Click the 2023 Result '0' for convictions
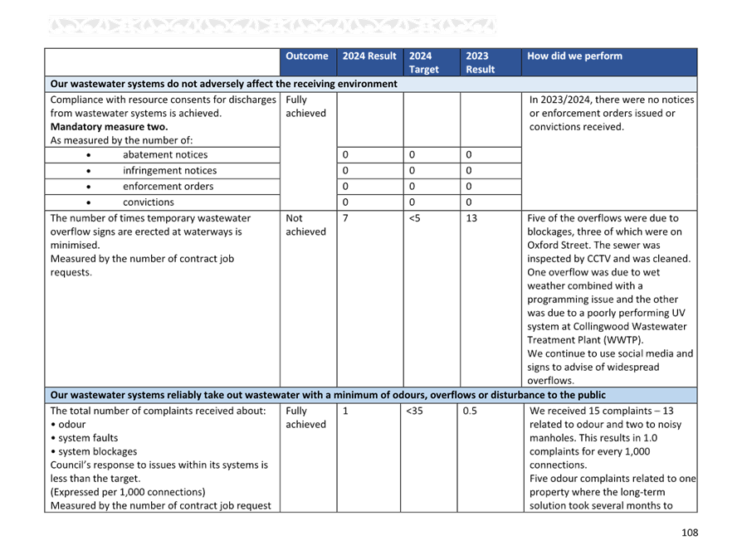 (469, 202)
